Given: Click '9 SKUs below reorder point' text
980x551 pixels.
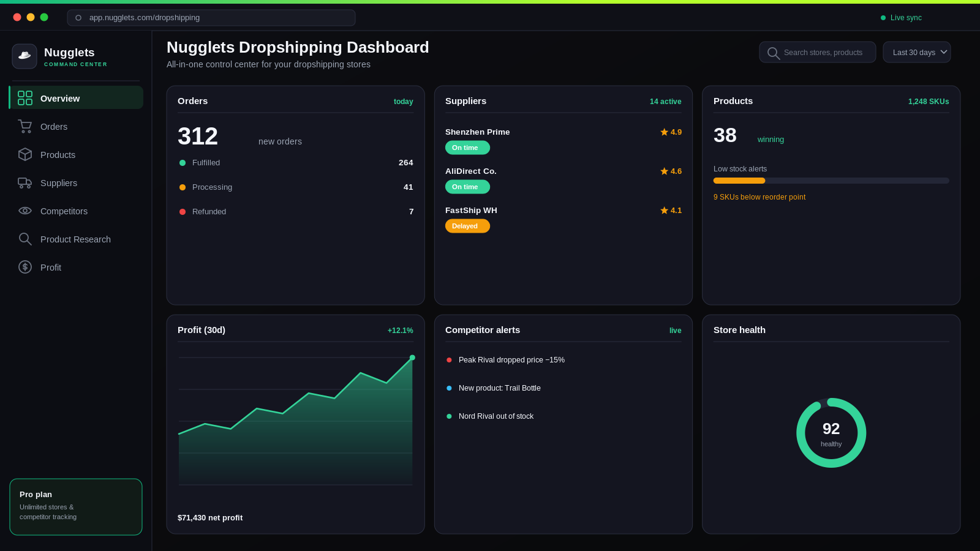Looking at the screenshot, I should click(x=759, y=197).
